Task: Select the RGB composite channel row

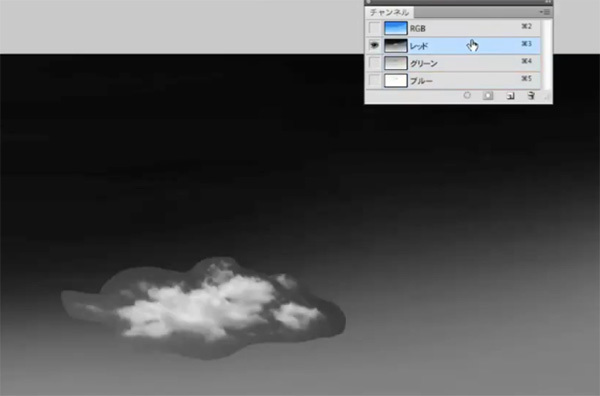Action: [453, 28]
